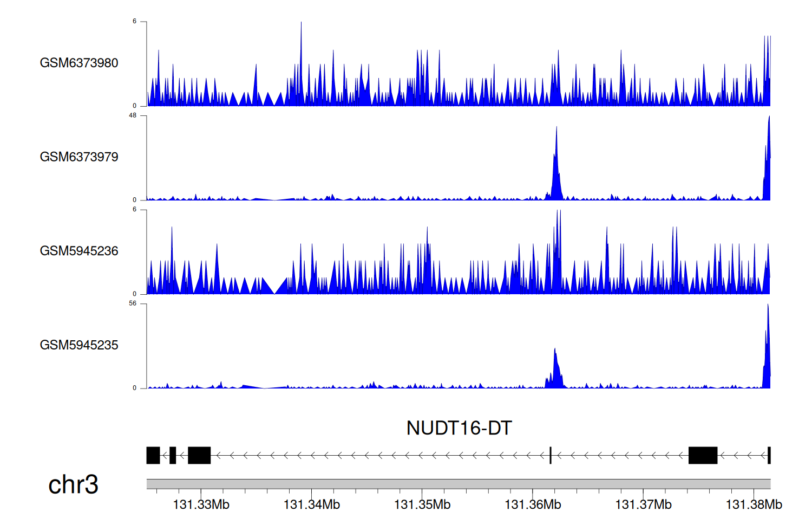Click the NUDT16-DT gene name

pyautogui.click(x=459, y=428)
